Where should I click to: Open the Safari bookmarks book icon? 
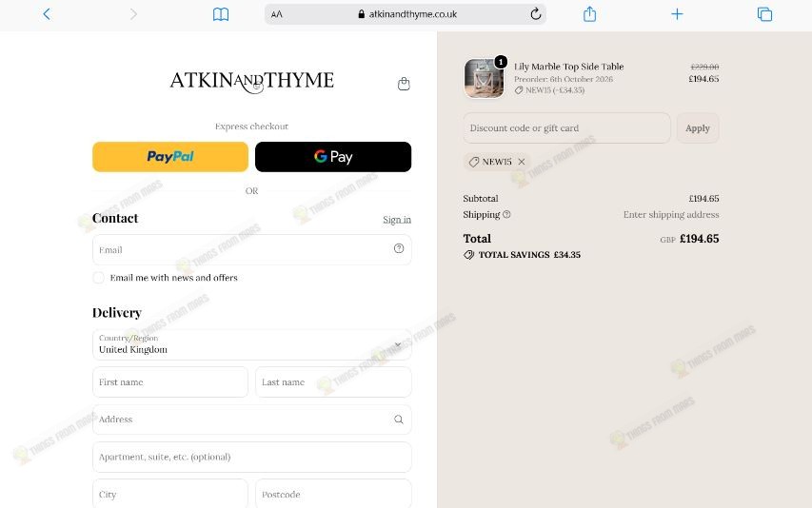(221, 14)
